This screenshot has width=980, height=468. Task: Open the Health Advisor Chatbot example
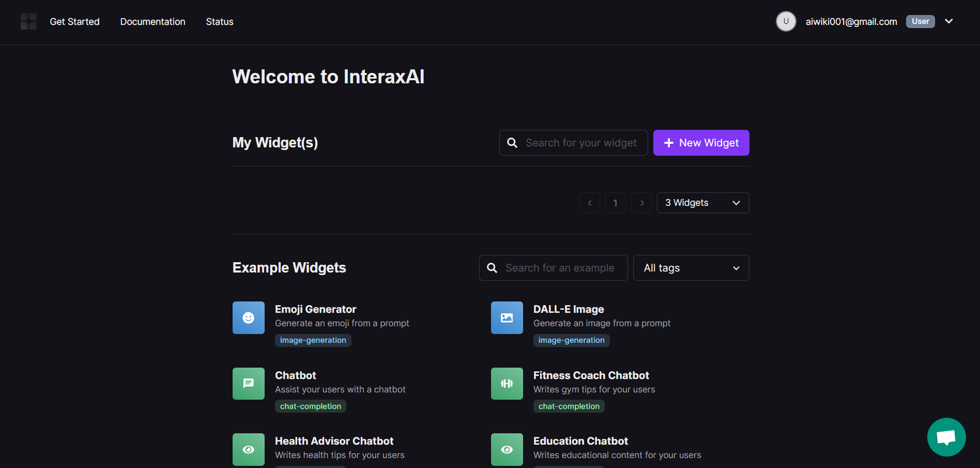(x=334, y=441)
